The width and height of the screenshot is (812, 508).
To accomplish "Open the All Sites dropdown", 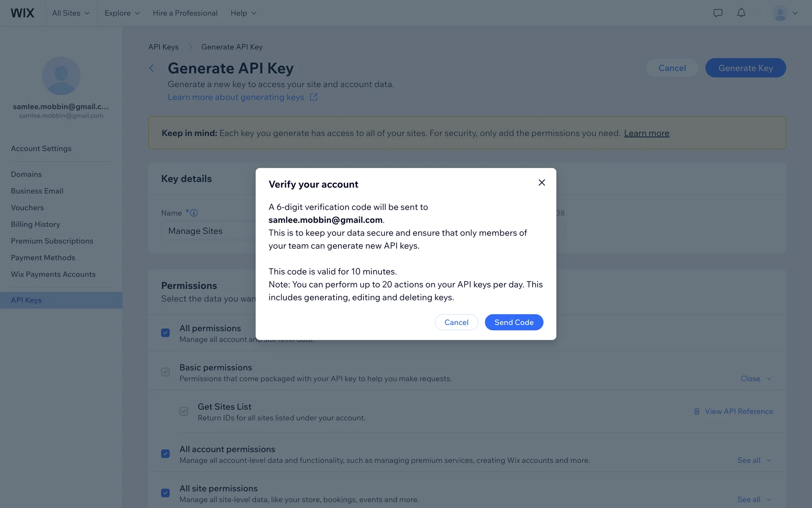I will pyautogui.click(x=71, y=13).
